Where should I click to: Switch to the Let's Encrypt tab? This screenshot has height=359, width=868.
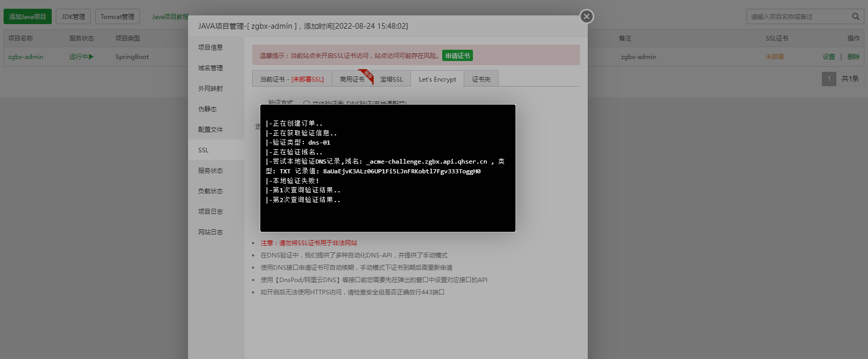(437, 79)
